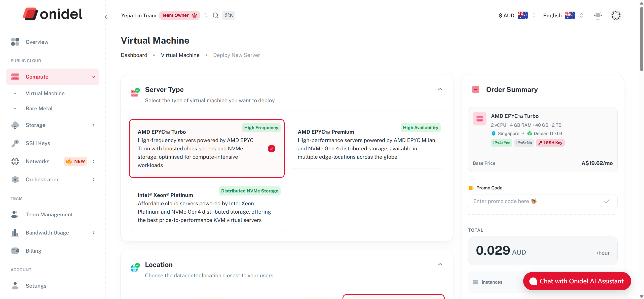
Task: Expand the Networks submenu
Action: pos(93,161)
